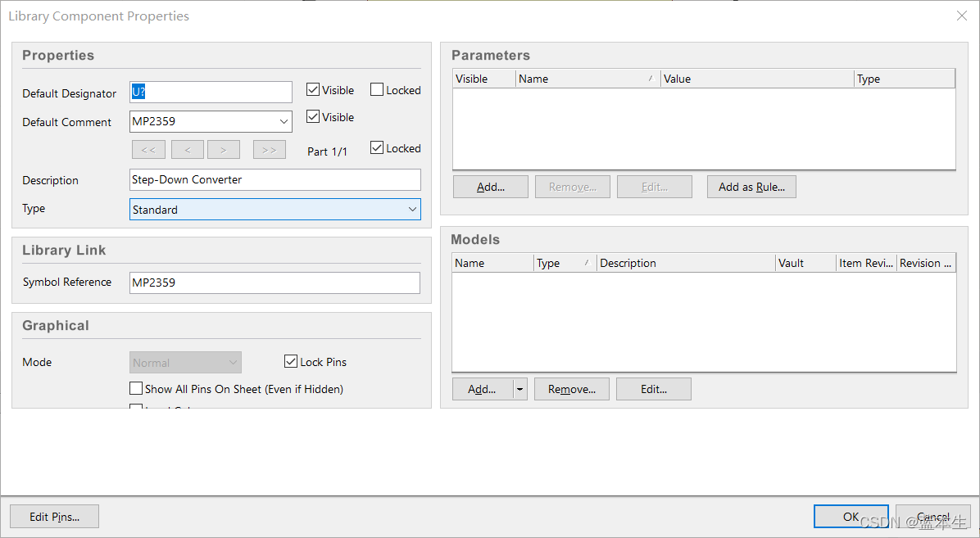980x538 pixels.
Task: Sort Parameters by Name column header
Action: coord(588,79)
